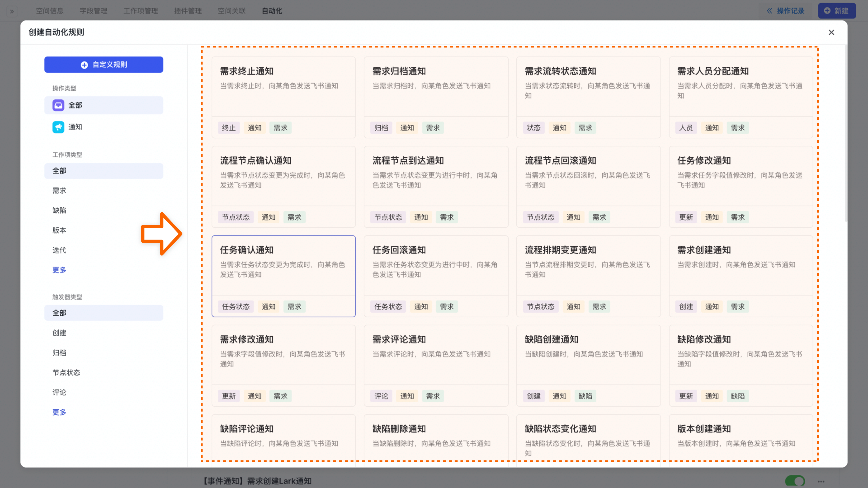Toggle the 需求创建Lark通知 rule switch

click(795, 481)
